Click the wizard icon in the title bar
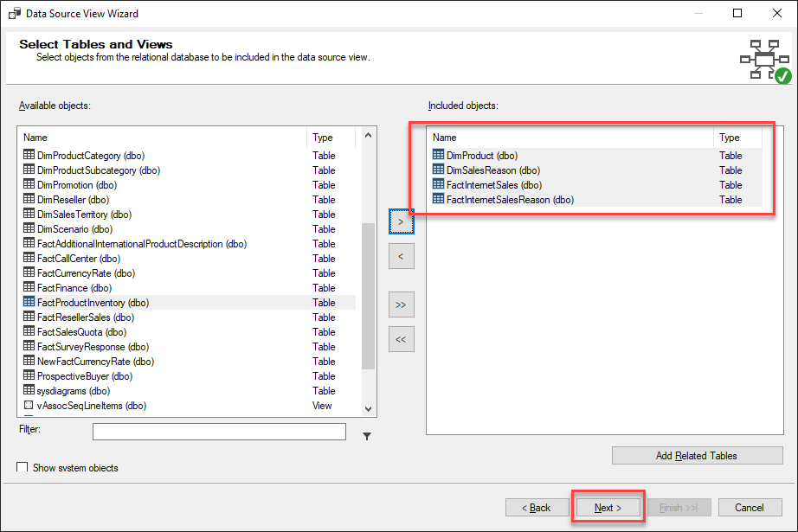 [12, 13]
